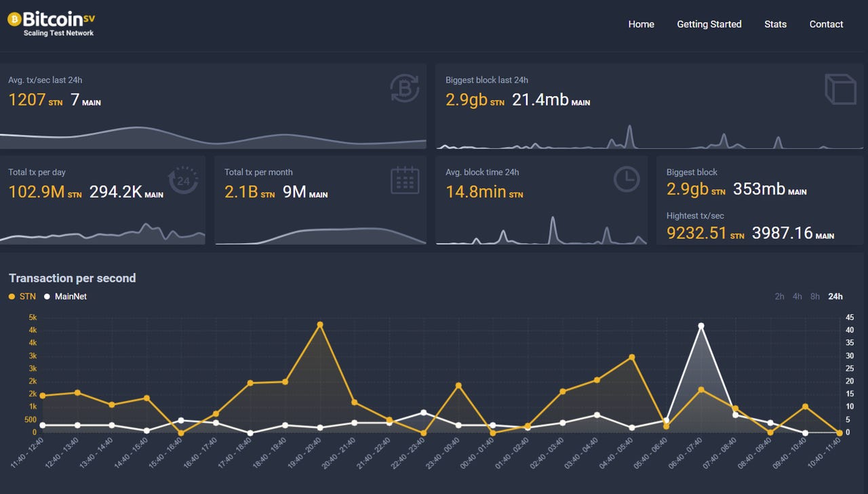Open the Home page
This screenshot has width=868, height=494.
(x=641, y=24)
